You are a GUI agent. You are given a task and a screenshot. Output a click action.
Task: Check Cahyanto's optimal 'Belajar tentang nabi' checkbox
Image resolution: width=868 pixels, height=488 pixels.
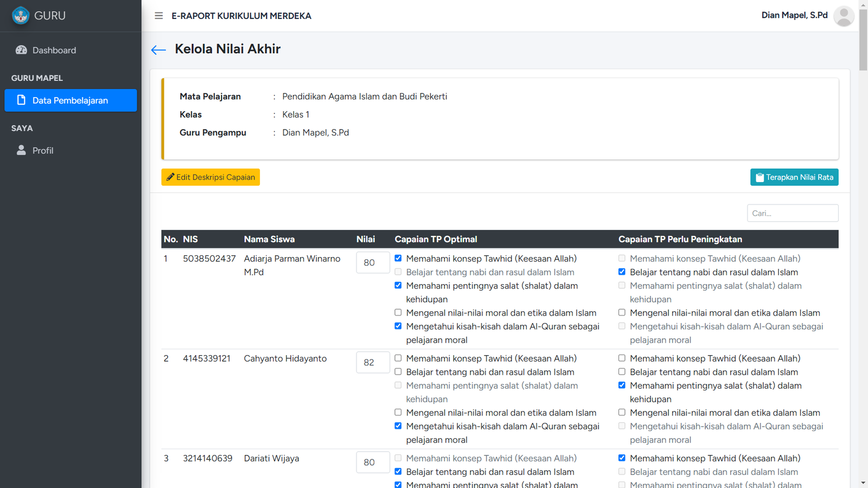[x=398, y=371]
